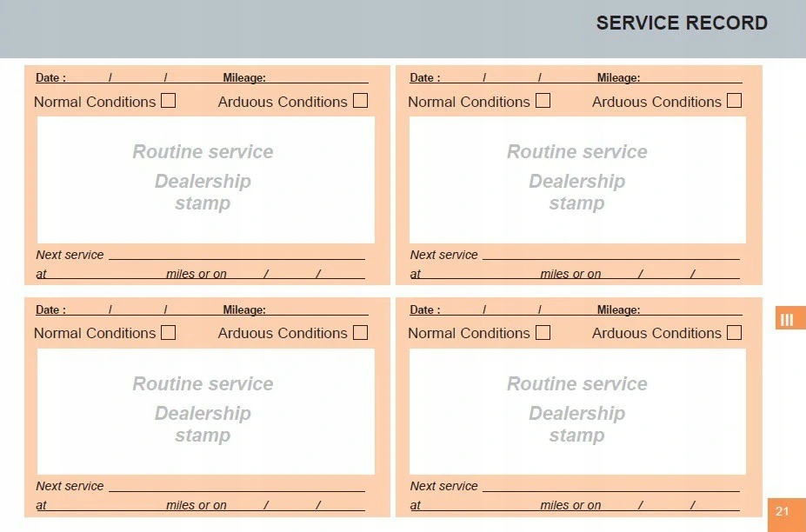Click the Next service line in bottom-right record
Viewport: 806px width, 532px height.
(x=611, y=486)
